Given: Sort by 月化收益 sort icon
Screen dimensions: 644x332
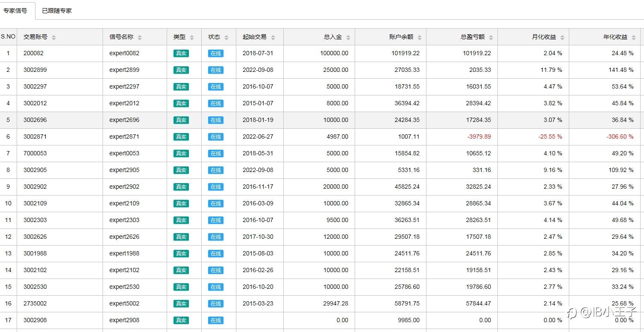Looking at the screenshot, I should [x=562, y=38].
